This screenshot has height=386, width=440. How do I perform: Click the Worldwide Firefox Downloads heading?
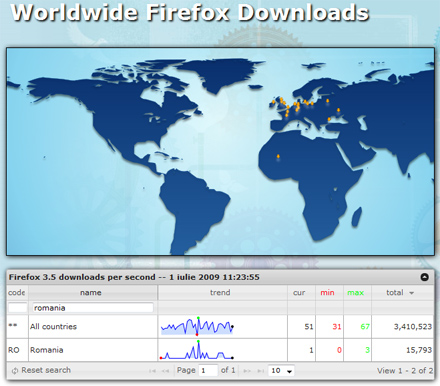point(189,12)
